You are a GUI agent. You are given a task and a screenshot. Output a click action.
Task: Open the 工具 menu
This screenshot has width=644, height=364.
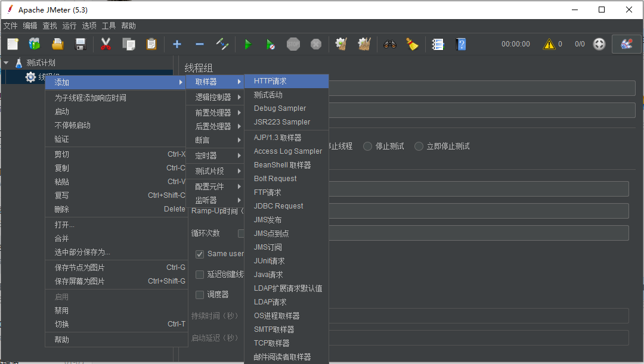pos(109,26)
